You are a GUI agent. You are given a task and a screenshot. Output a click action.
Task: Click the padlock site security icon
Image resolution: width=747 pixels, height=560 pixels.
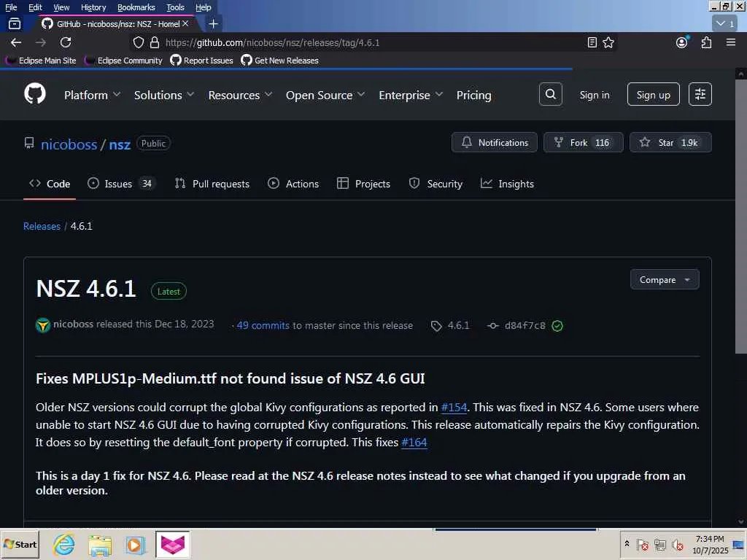[155, 42]
